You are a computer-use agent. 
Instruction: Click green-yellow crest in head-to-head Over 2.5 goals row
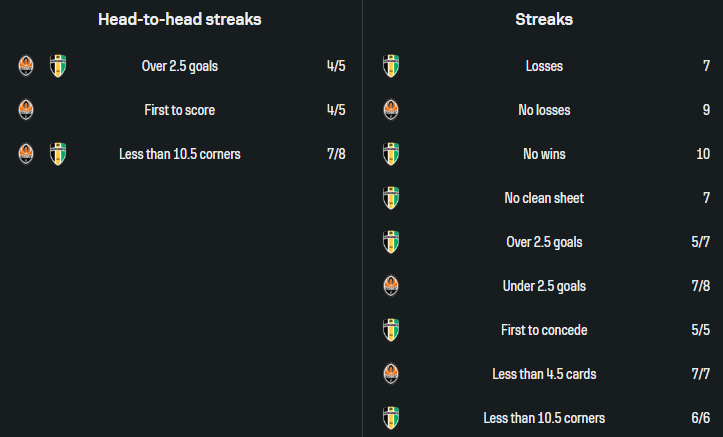[x=58, y=67]
